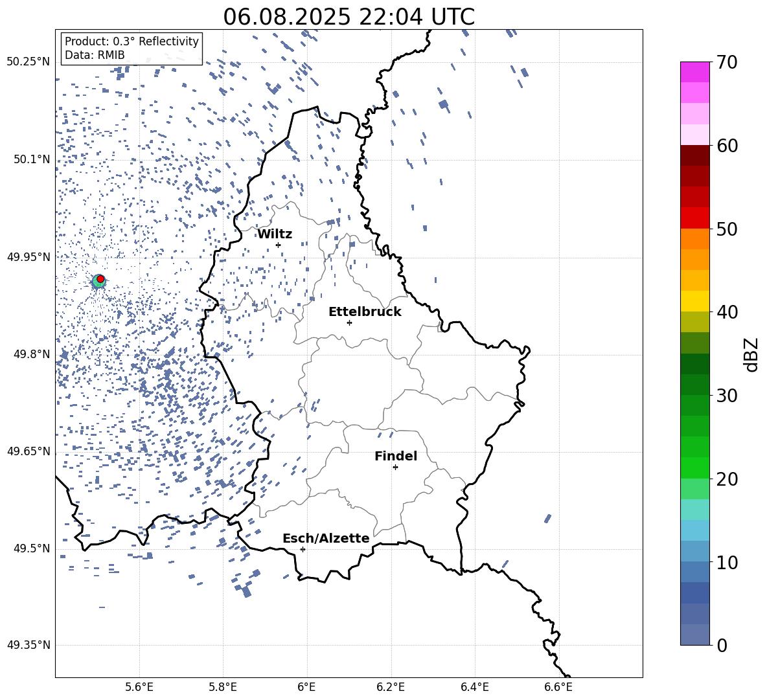Click the 50.25°N latitude label
This screenshot has height=700, width=767.
(29, 62)
